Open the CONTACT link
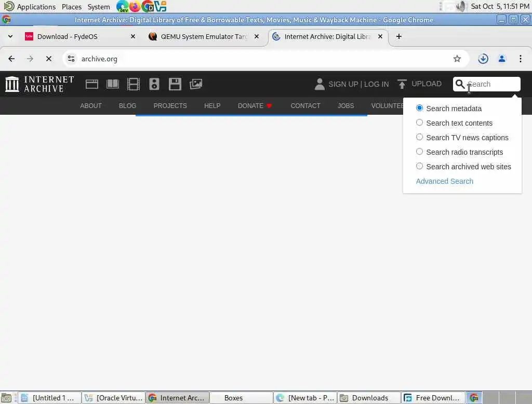The height and width of the screenshot is (404, 532). pos(305,106)
